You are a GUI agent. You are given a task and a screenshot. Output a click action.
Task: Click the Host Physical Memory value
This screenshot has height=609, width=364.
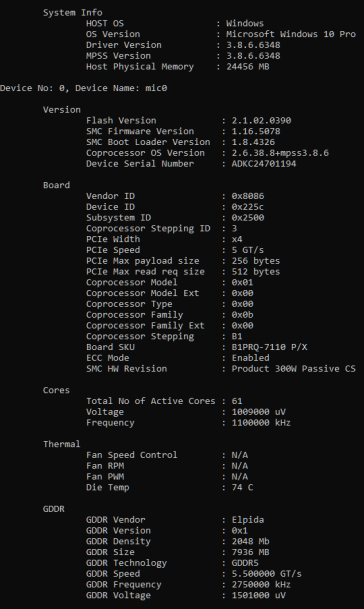(x=248, y=66)
